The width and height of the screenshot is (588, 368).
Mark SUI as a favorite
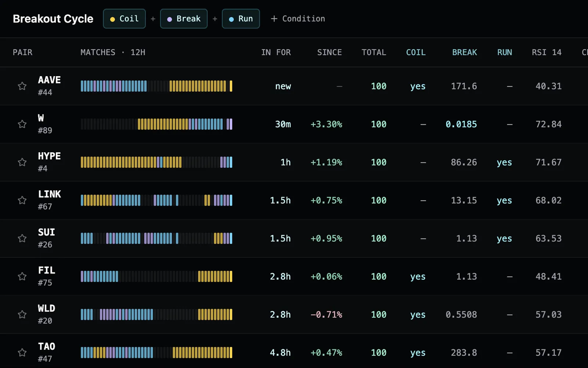22,238
